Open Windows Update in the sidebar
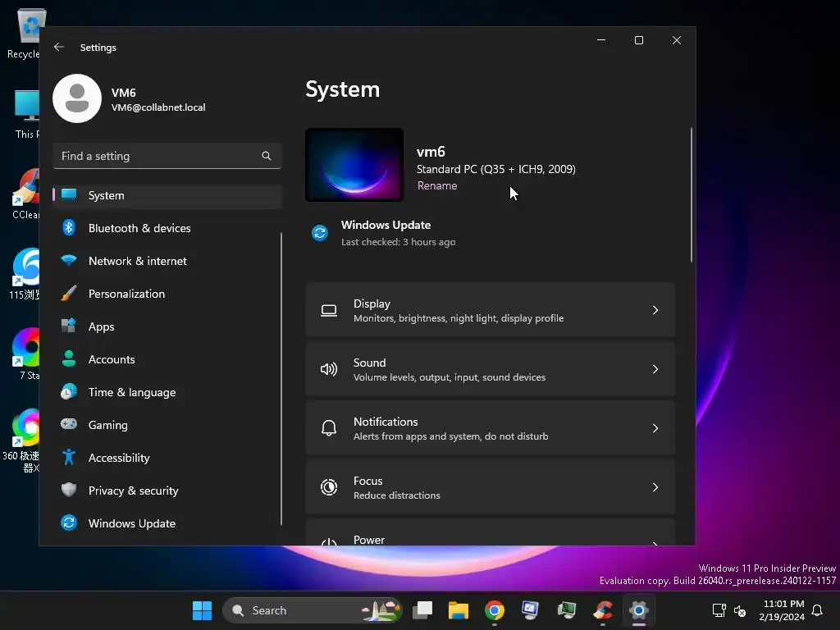840x630 pixels. 167,523
